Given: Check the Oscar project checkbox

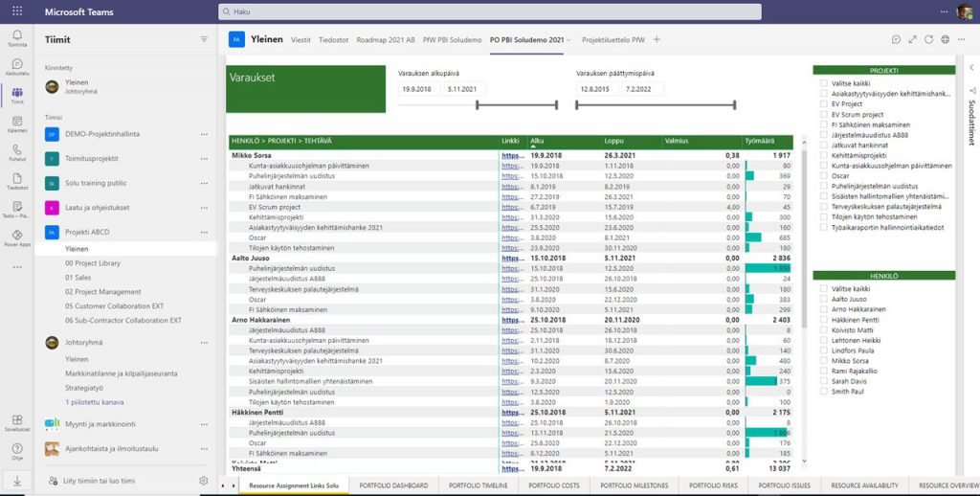Looking at the screenshot, I should 824,174.
